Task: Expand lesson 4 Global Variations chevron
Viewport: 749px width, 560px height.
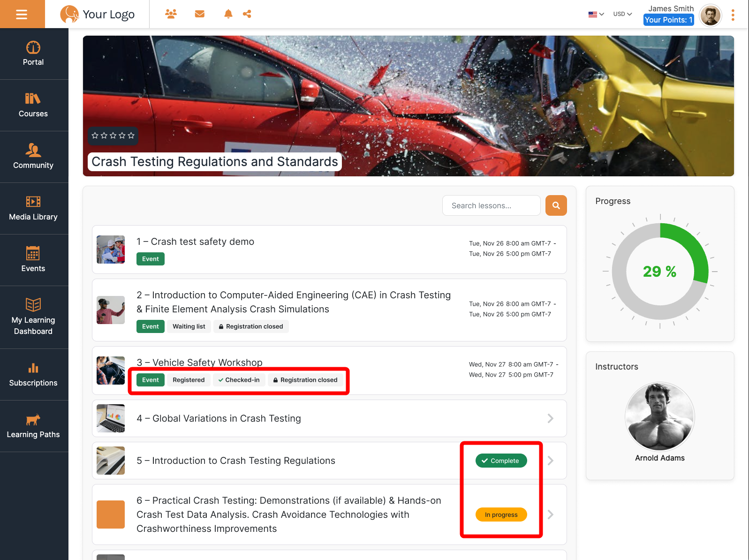Action: [550, 418]
